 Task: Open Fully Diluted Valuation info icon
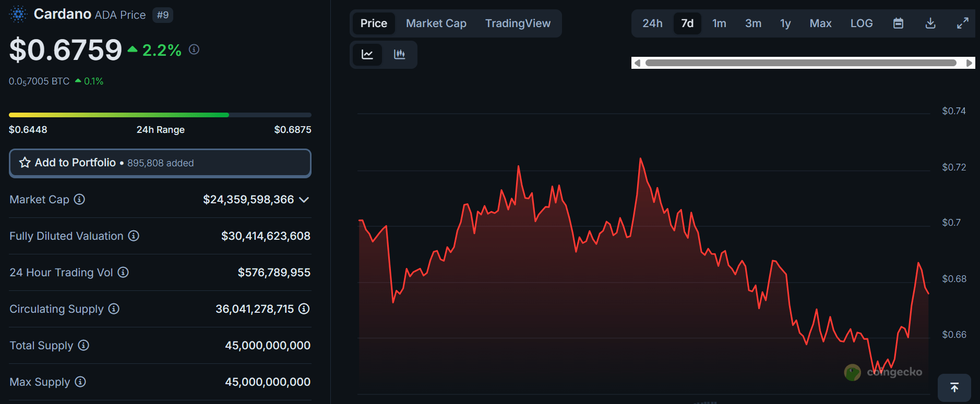pos(134,236)
